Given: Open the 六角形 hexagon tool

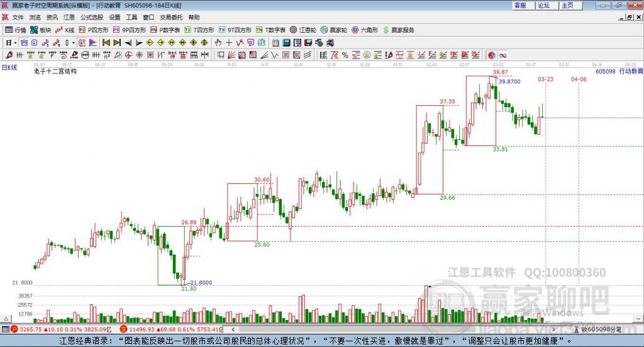Looking at the screenshot, I should pyautogui.click(x=365, y=30).
